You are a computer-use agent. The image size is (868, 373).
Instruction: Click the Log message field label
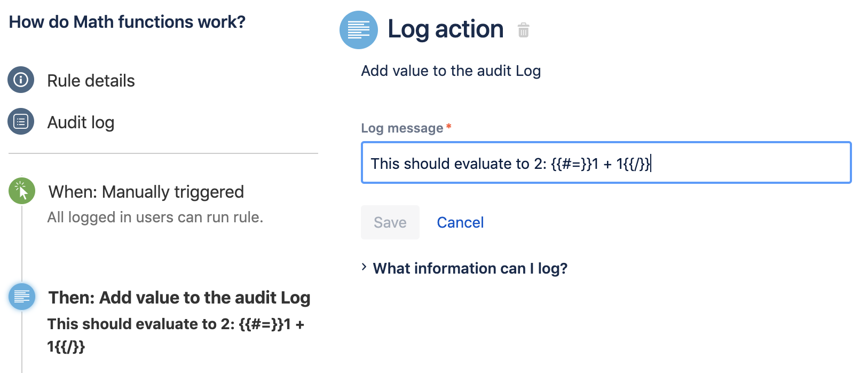[402, 128]
